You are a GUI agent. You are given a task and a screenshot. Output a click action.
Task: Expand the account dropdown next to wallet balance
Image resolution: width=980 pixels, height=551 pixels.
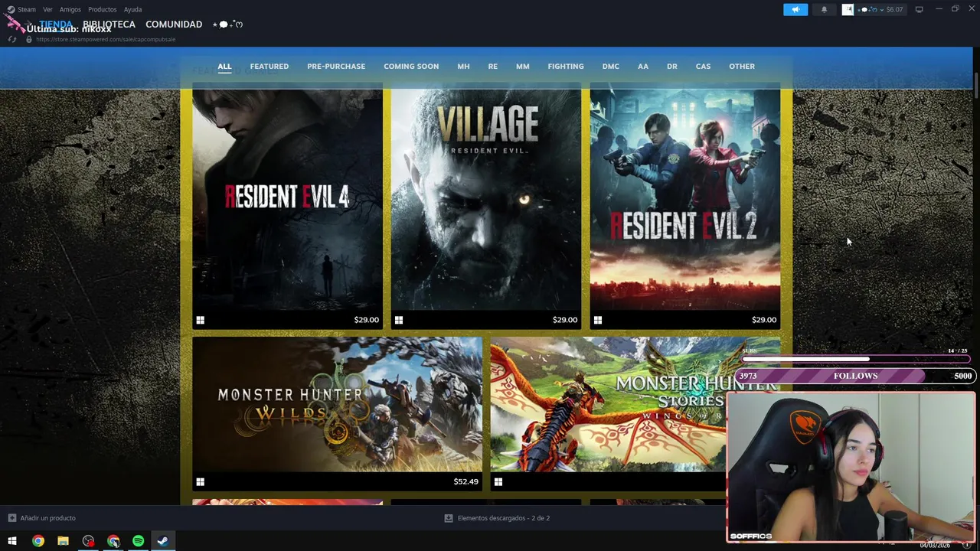(x=882, y=10)
